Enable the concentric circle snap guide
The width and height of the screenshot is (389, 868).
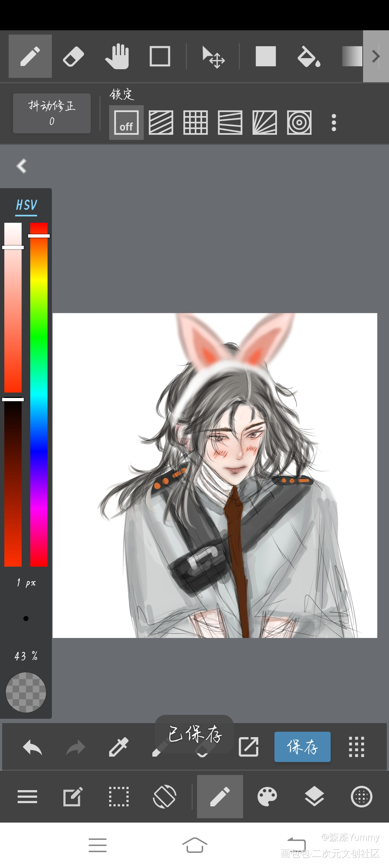(299, 123)
